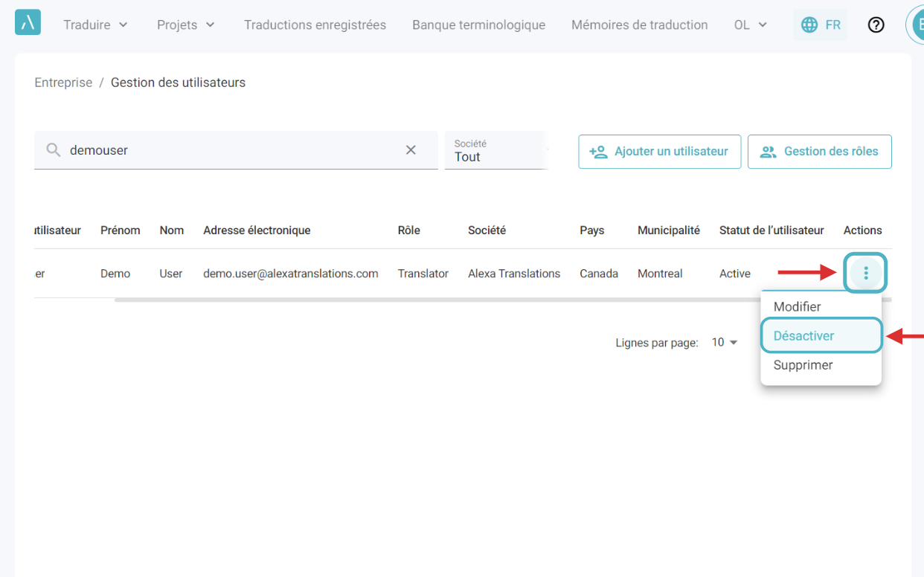Click the search magnifier icon
The image size is (924, 577).
click(53, 150)
